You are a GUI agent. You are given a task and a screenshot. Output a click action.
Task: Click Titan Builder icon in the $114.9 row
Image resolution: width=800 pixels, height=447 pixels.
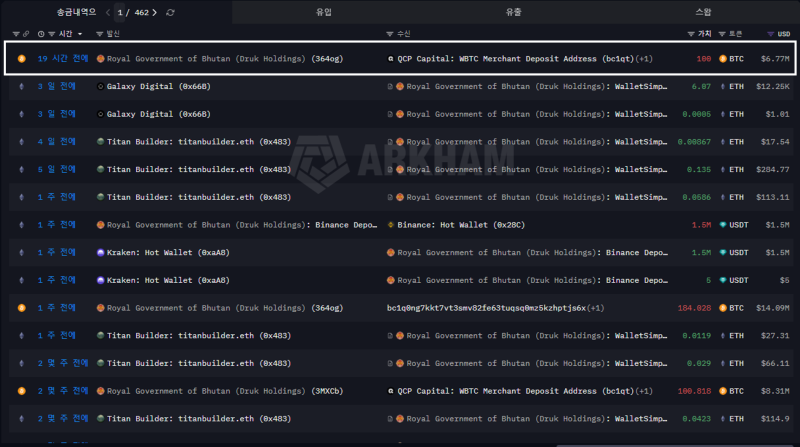(101, 418)
